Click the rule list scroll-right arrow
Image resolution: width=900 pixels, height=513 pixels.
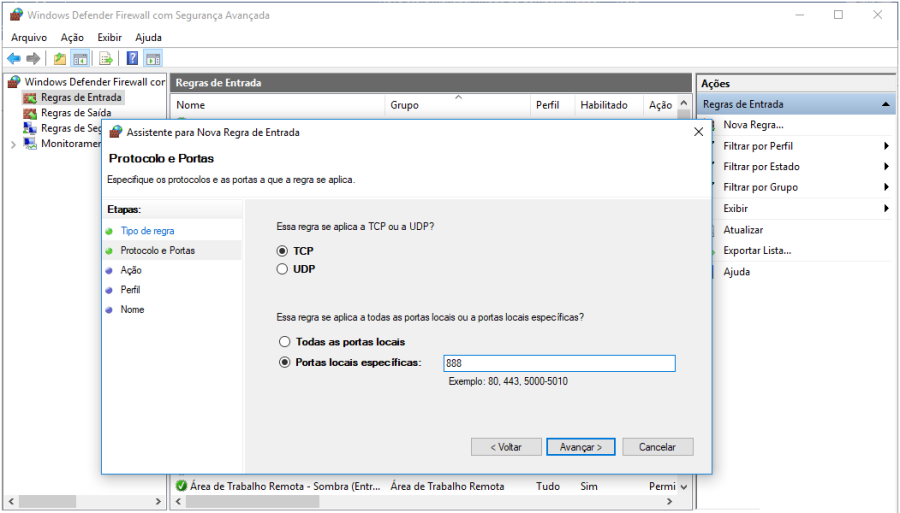pyautogui.click(x=669, y=502)
